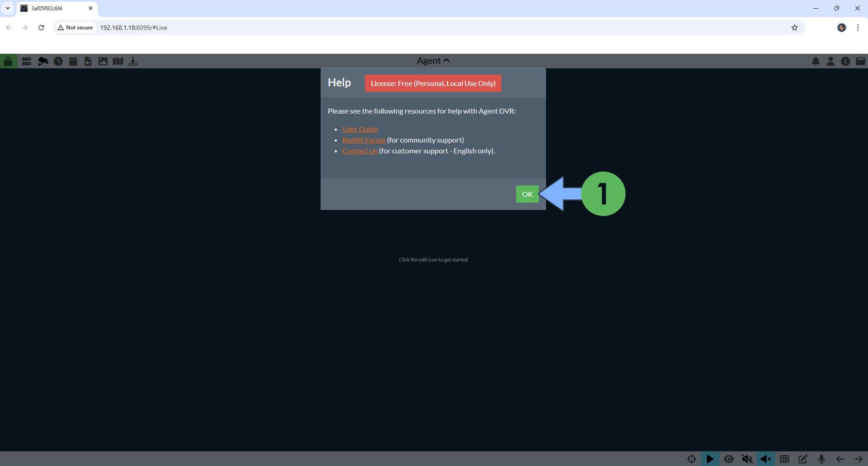Viewport: 868px width, 466px height.
Task: Open the Chrome profile avatar
Action: [842, 28]
